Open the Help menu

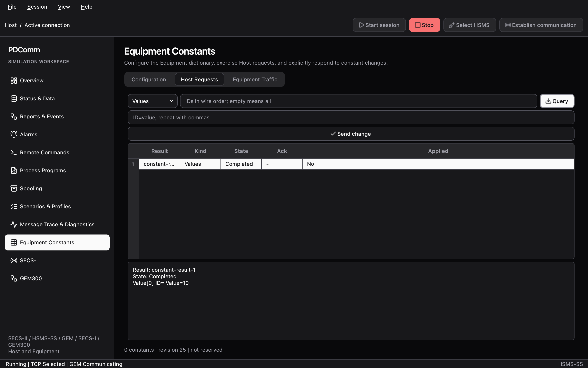[x=87, y=7]
